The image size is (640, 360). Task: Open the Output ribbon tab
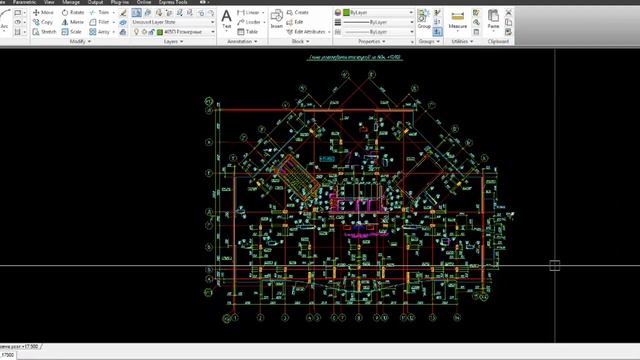tap(95, 2)
